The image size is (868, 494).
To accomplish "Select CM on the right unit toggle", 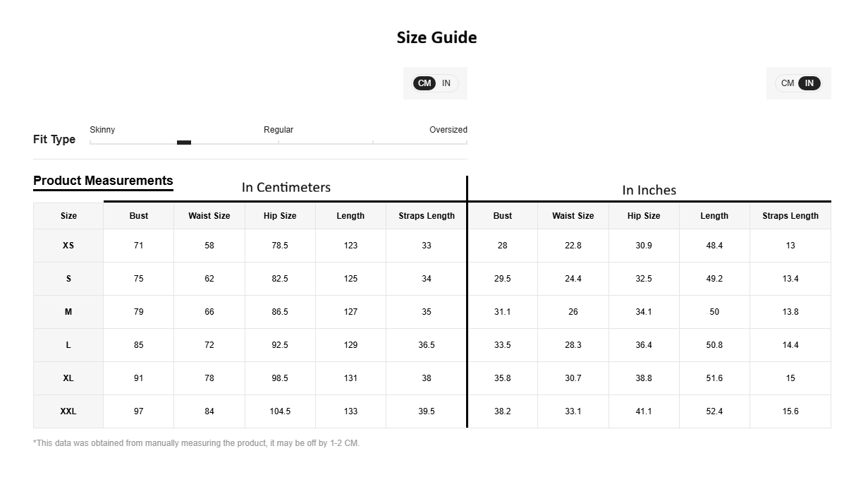I will [x=788, y=83].
